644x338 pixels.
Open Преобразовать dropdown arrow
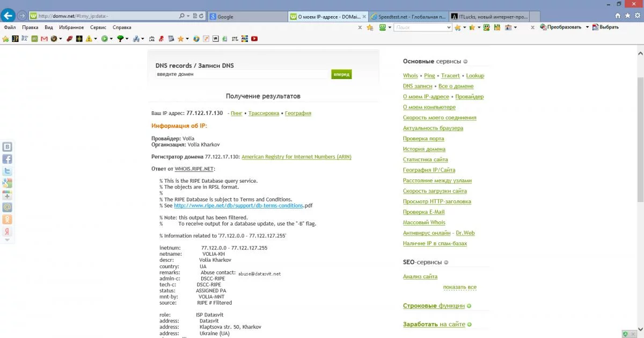[x=587, y=27]
